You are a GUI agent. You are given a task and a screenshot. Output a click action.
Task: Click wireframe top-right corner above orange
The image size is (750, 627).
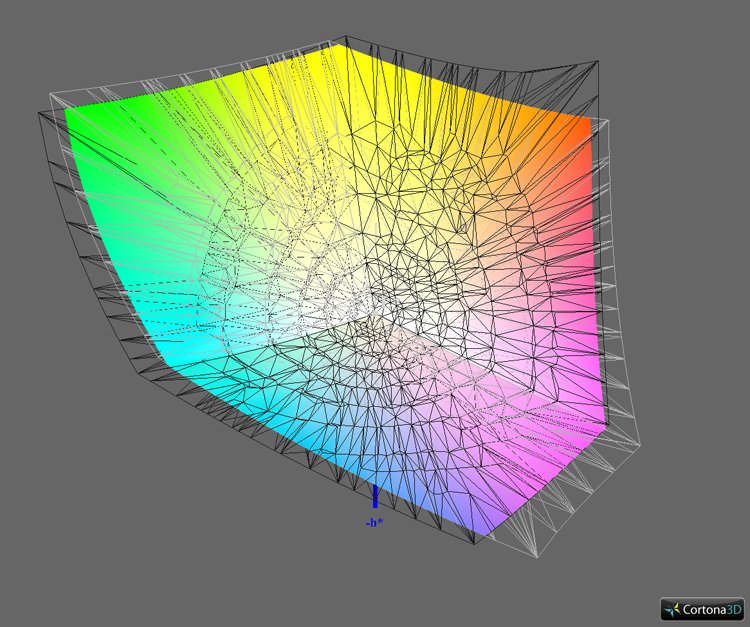[598, 60]
